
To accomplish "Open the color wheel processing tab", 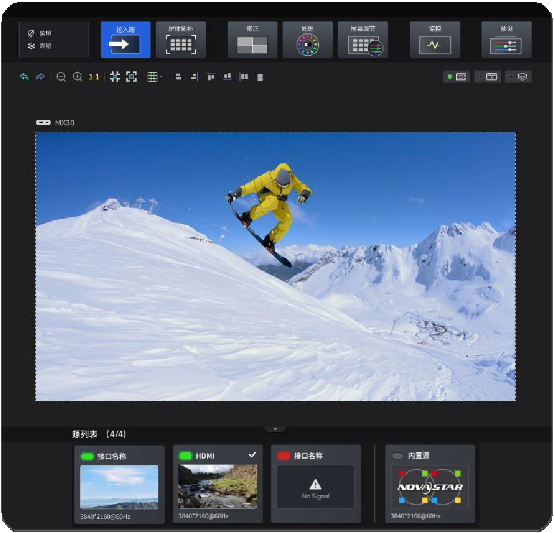I will [307, 40].
